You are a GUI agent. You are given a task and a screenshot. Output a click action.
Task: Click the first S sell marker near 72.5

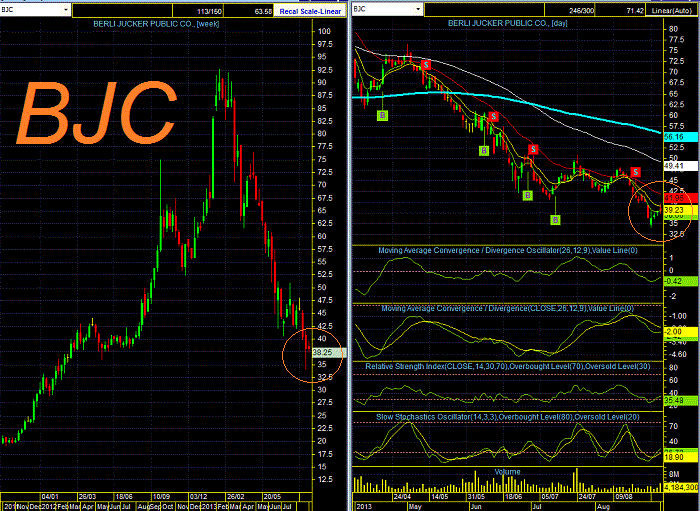(426, 65)
